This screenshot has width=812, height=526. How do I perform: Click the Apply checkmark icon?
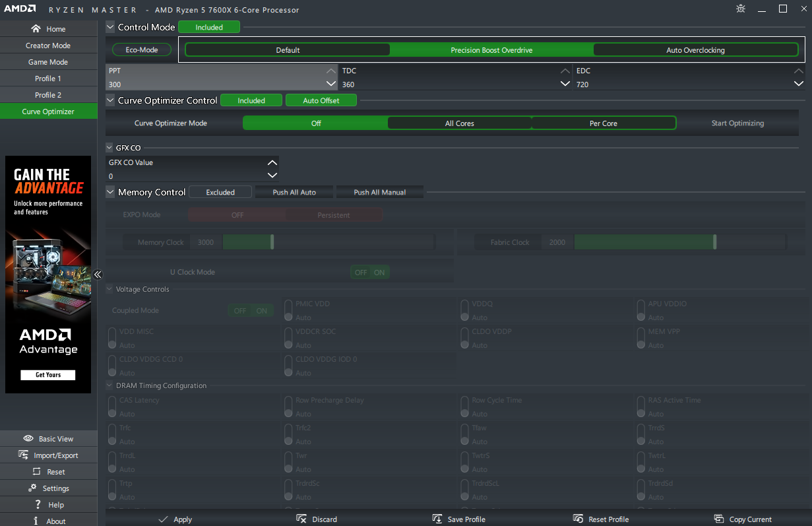[x=163, y=519]
